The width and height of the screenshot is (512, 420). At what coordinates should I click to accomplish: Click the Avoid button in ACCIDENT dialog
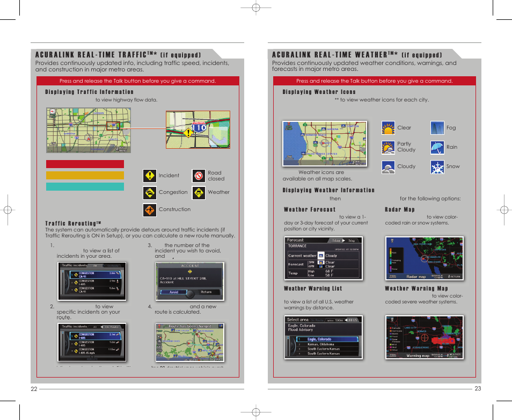pyautogui.click(x=173, y=292)
